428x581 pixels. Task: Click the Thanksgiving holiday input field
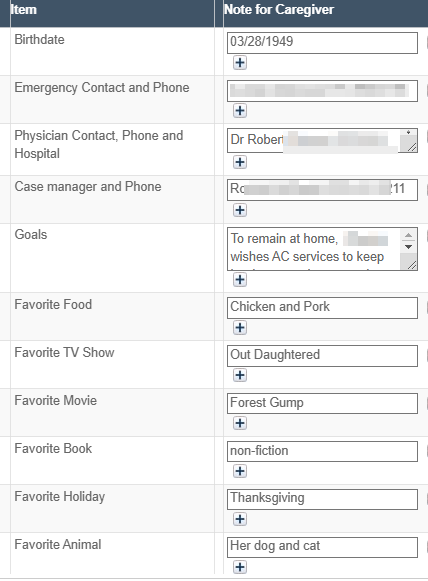point(322,499)
